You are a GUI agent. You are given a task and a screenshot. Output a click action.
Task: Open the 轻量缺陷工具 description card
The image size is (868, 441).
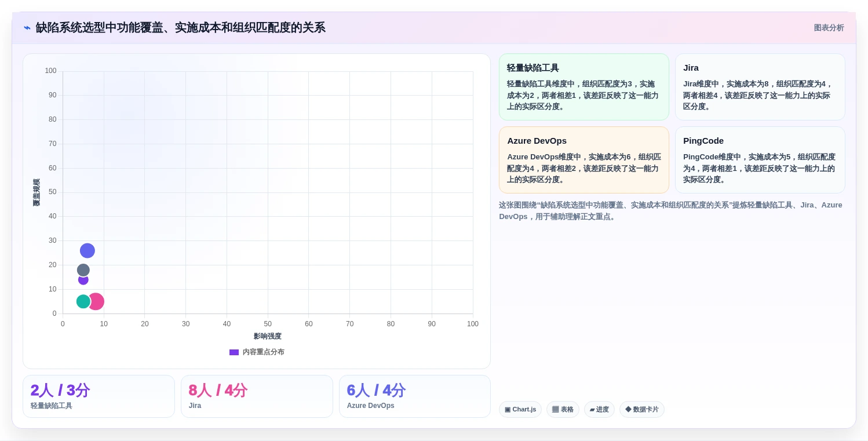584,87
